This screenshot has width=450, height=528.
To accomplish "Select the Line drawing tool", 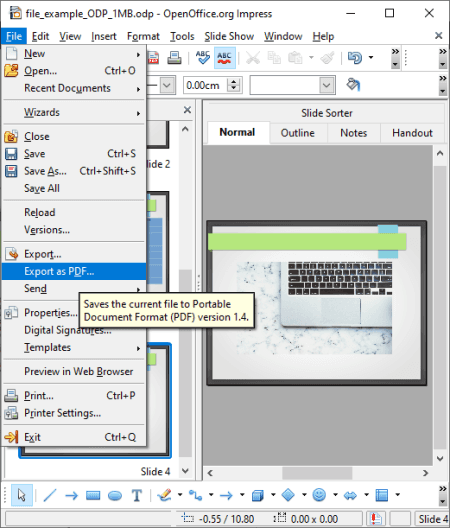I will click(50, 495).
